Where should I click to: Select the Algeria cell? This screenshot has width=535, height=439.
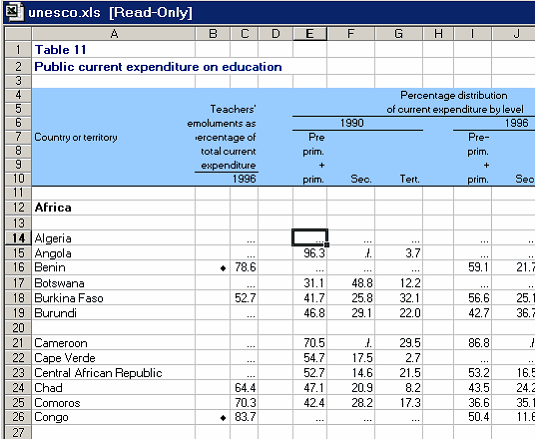(x=114, y=238)
